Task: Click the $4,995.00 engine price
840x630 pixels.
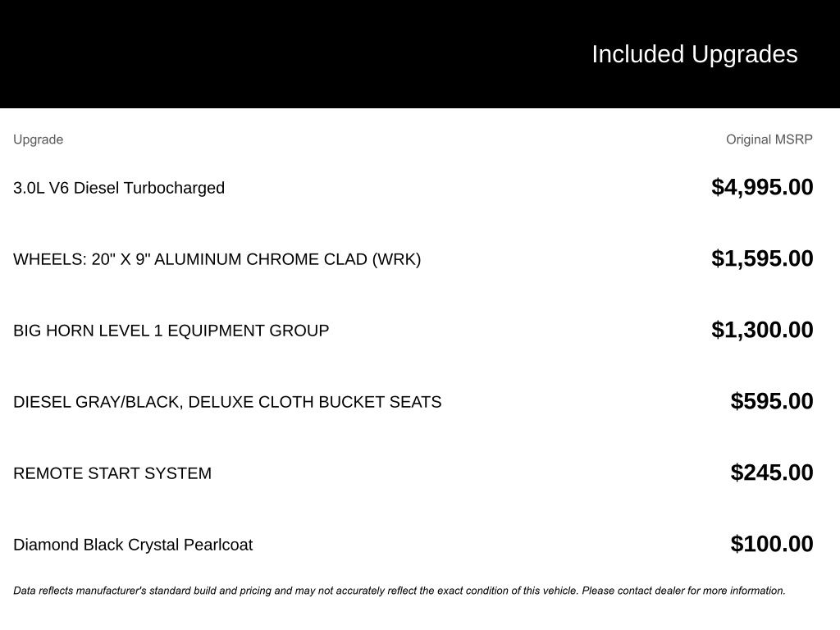Action: click(x=762, y=187)
